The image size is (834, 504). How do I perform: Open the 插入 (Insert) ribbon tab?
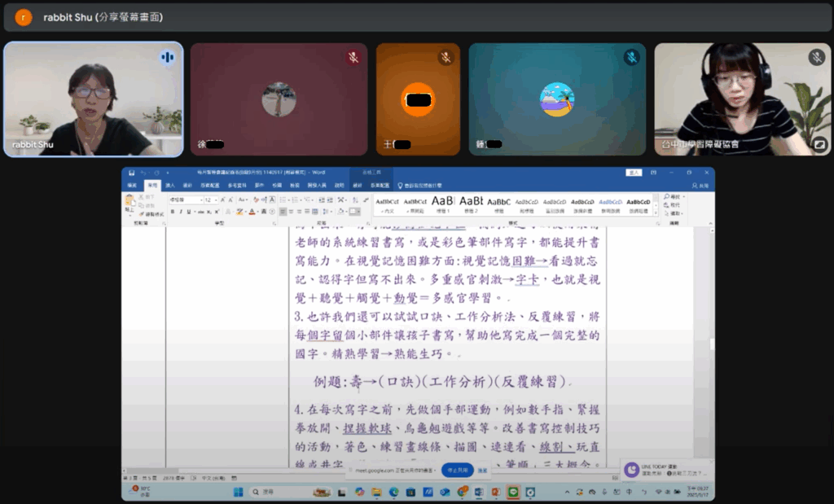point(170,185)
